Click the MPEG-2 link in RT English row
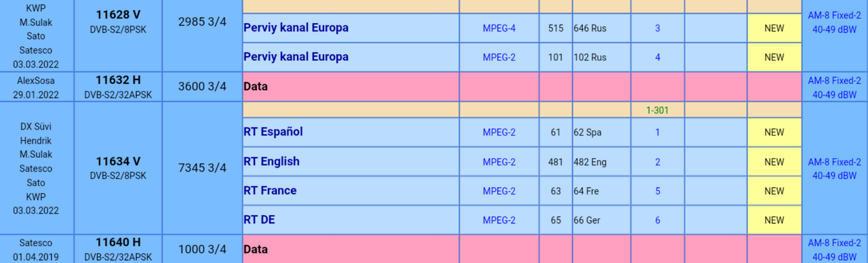This screenshot has width=868, height=263. pyautogui.click(x=499, y=162)
